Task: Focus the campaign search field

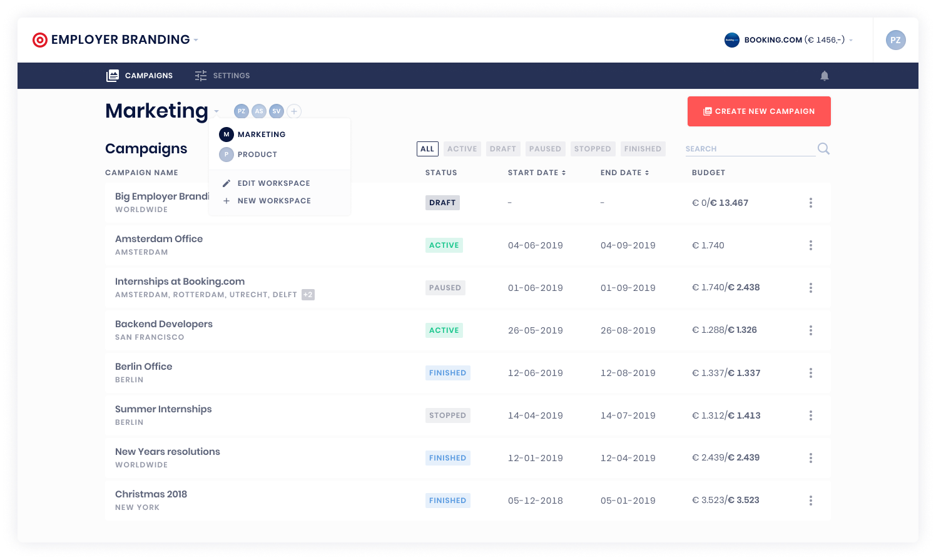Action: [x=750, y=149]
